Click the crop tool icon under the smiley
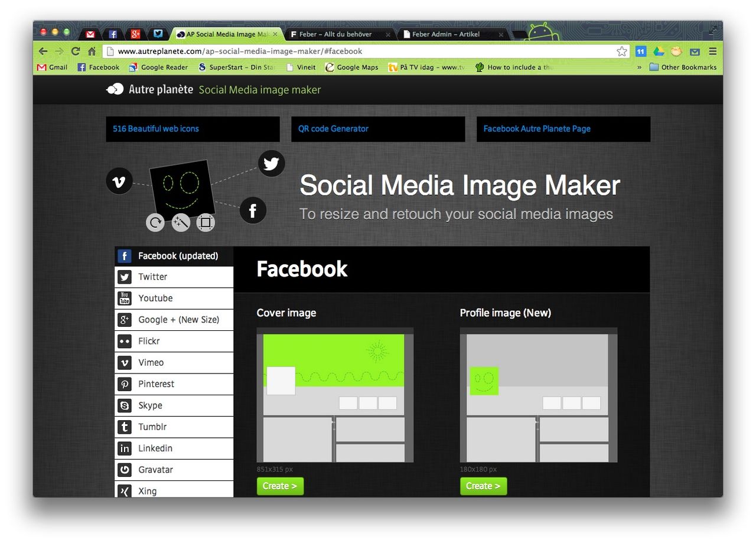Screen dimensions: 756x543 [x=206, y=223]
